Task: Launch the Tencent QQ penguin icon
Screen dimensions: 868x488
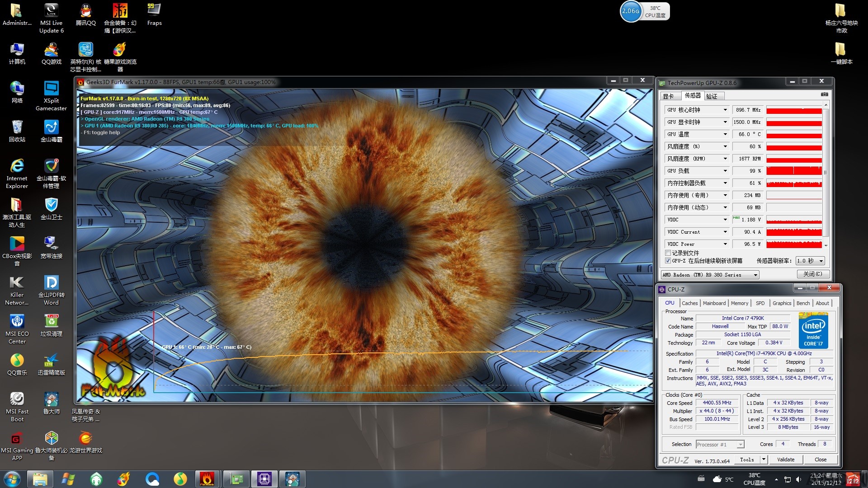Action: pyautogui.click(x=85, y=15)
